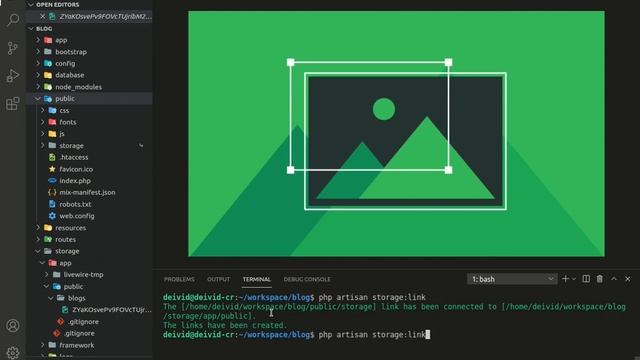Maximize panel with the up chevron
Image resolution: width=640 pixels, height=360 pixels.
613,279
